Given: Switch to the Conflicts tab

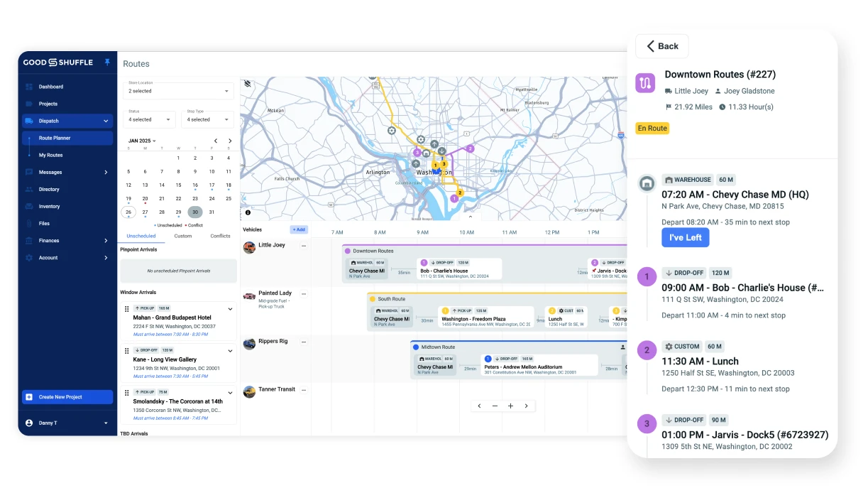Looking at the screenshot, I should [x=221, y=235].
